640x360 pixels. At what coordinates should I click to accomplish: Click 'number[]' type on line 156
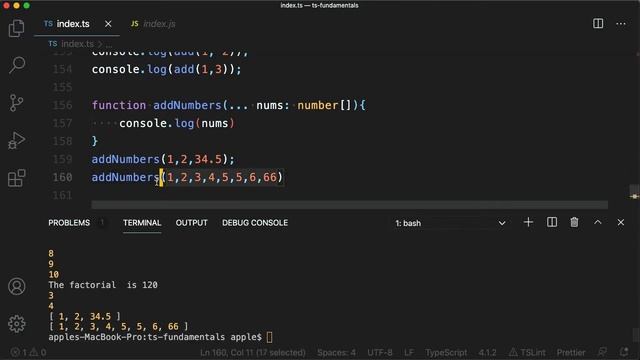[324, 105]
